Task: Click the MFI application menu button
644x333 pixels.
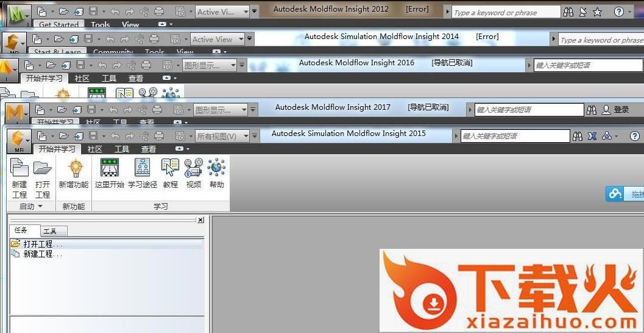Action: tap(18, 140)
